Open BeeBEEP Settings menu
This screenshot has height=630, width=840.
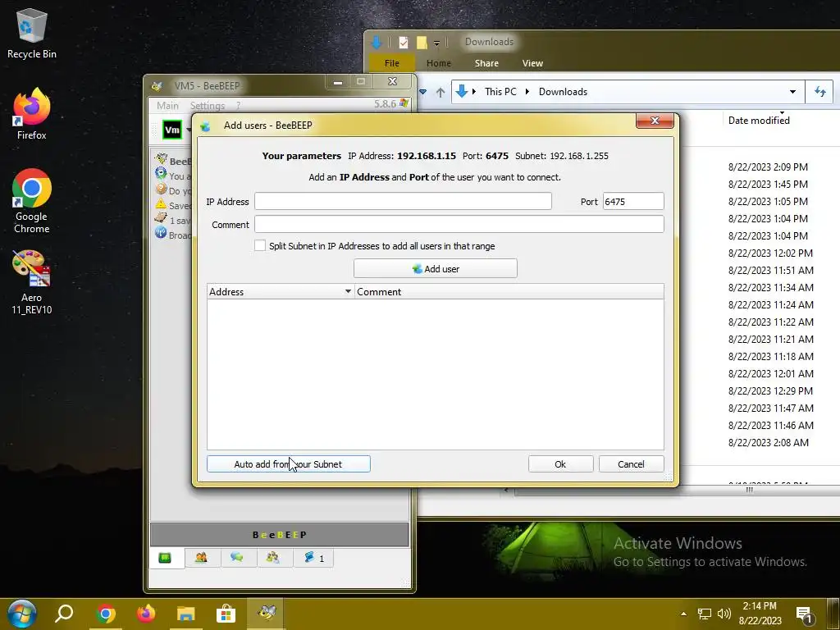click(x=208, y=106)
